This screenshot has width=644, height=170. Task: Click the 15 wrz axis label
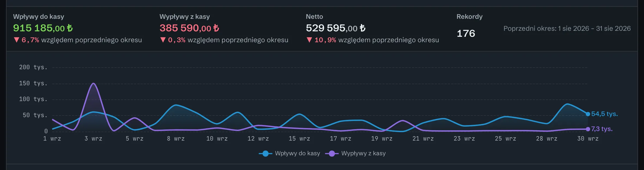pos(299,139)
